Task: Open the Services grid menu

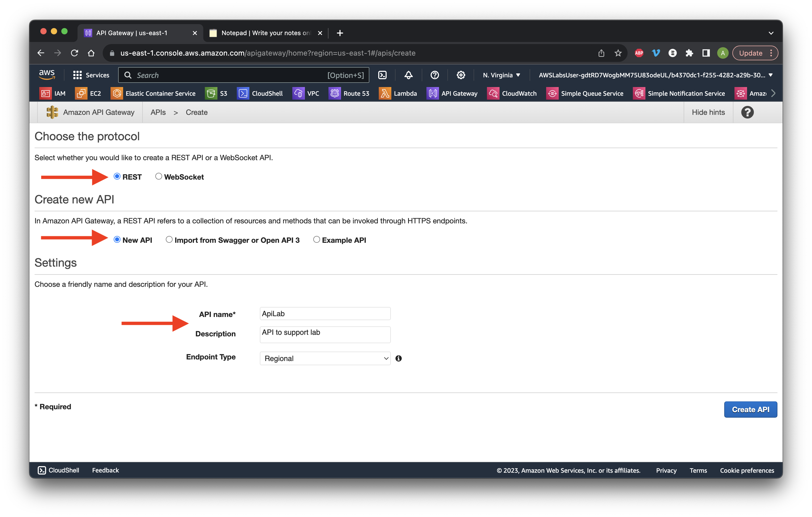Action: pos(91,75)
